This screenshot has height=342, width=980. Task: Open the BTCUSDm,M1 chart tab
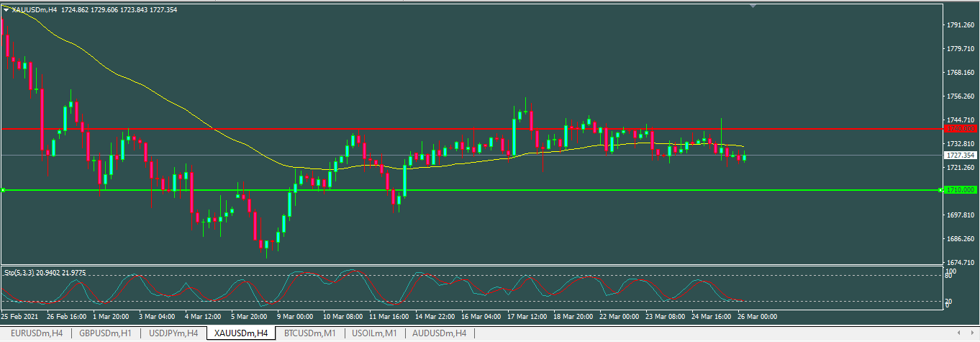tap(310, 333)
